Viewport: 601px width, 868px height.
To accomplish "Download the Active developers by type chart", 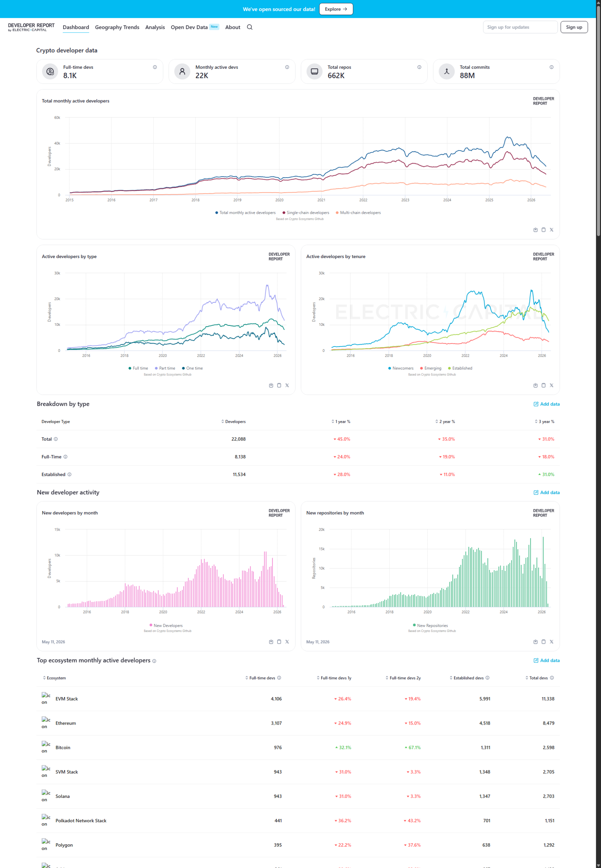I will point(271,385).
